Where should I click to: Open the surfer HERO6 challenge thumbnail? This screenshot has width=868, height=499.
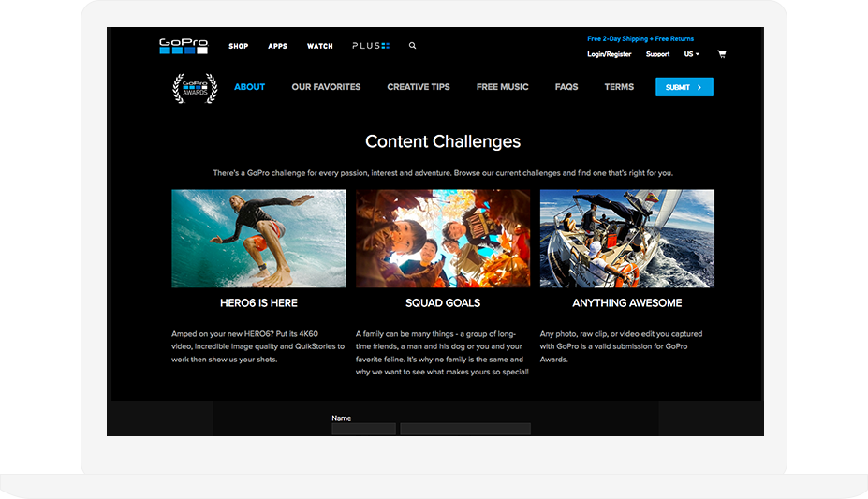(x=258, y=239)
